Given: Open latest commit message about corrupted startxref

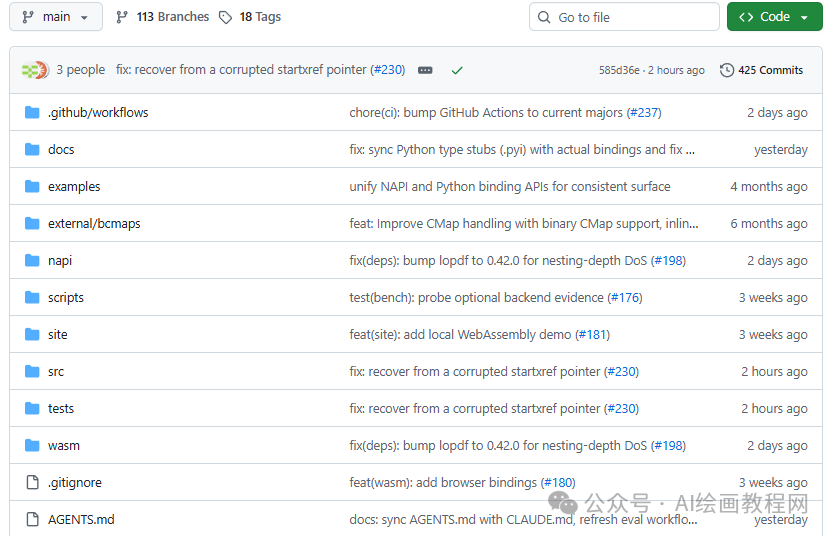Looking at the screenshot, I should pyautogui.click(x=241, y=70).
